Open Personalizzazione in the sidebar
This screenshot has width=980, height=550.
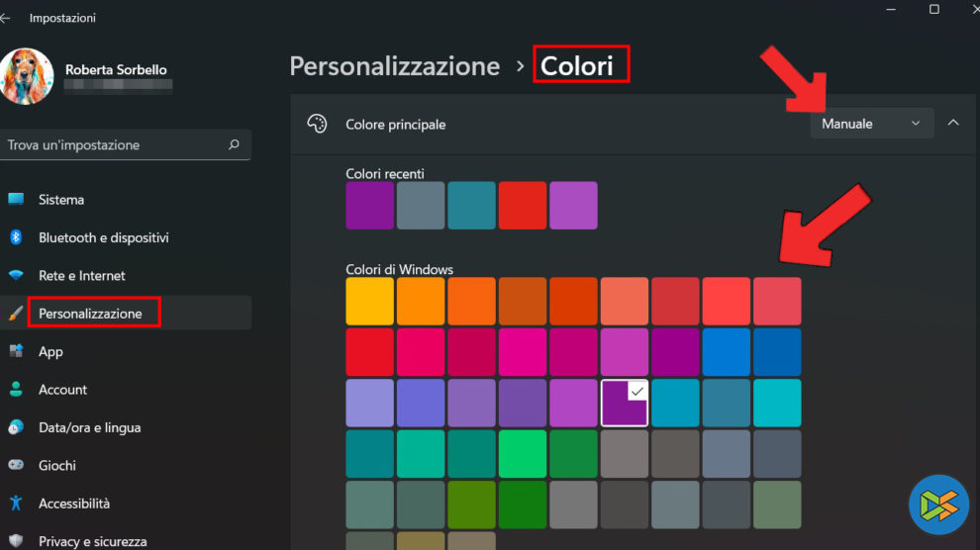[90, 314]
